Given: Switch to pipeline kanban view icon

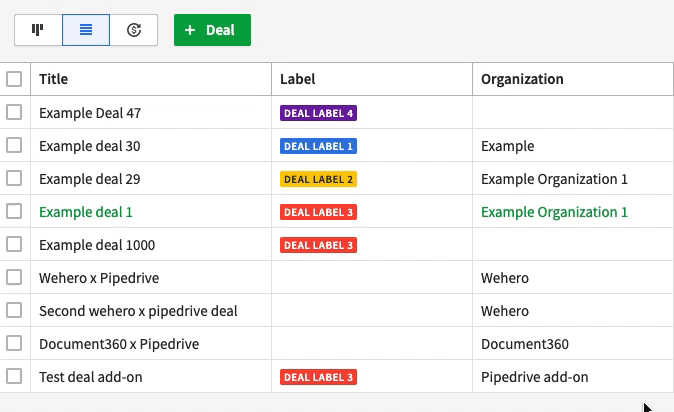Looking at the screenshot, I should tap(38, 30).
